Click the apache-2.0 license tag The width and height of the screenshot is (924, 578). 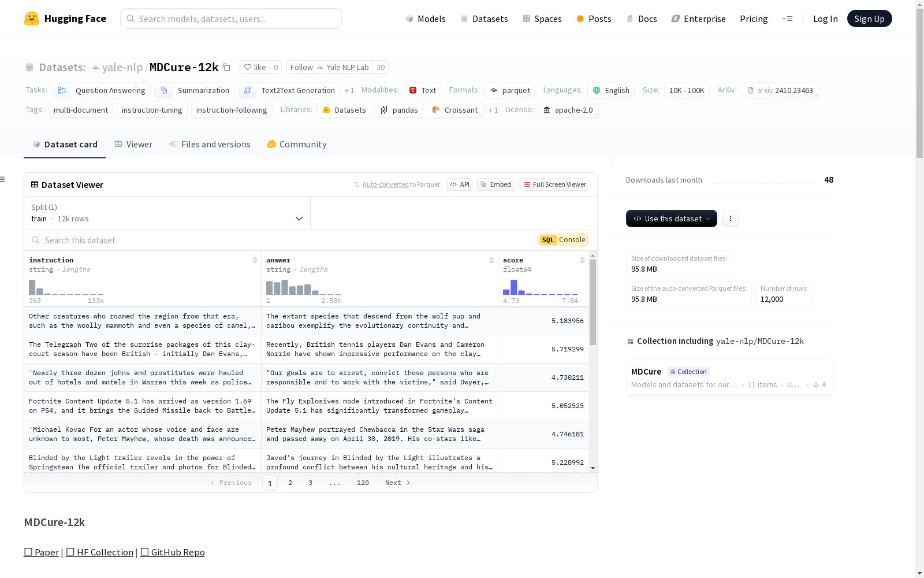tap(568, 110)
